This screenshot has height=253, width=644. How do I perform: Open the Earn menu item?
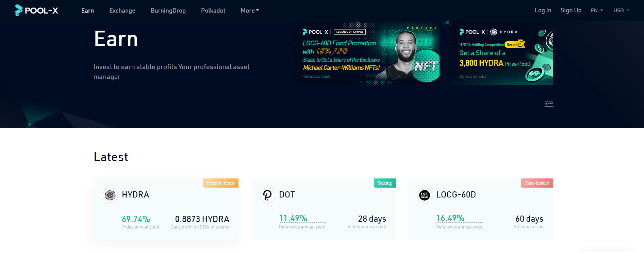87,11
